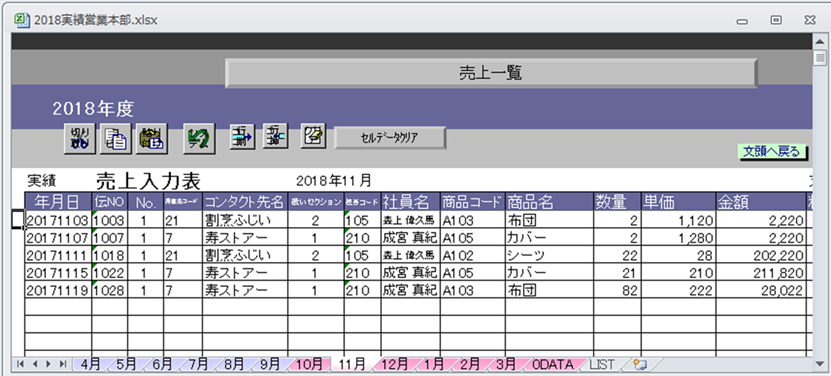Viewport: 831px width, 376px height.
Task: Click the 文頭へ戻る button
Action: pos(772,152)
